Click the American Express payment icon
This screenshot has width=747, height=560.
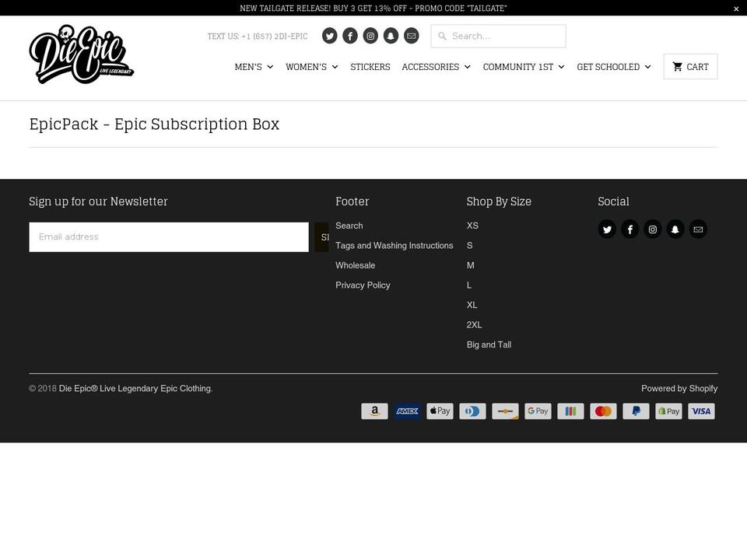407,411
